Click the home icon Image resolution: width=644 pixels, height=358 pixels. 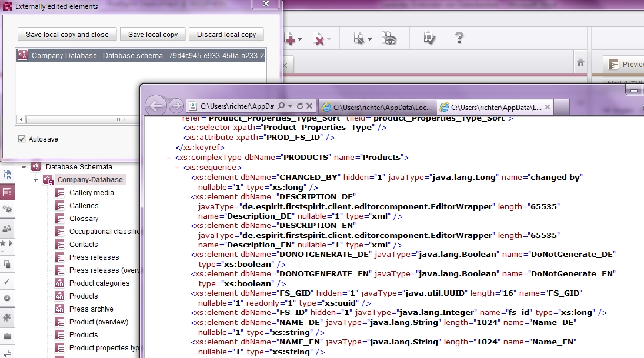point(580,62)
